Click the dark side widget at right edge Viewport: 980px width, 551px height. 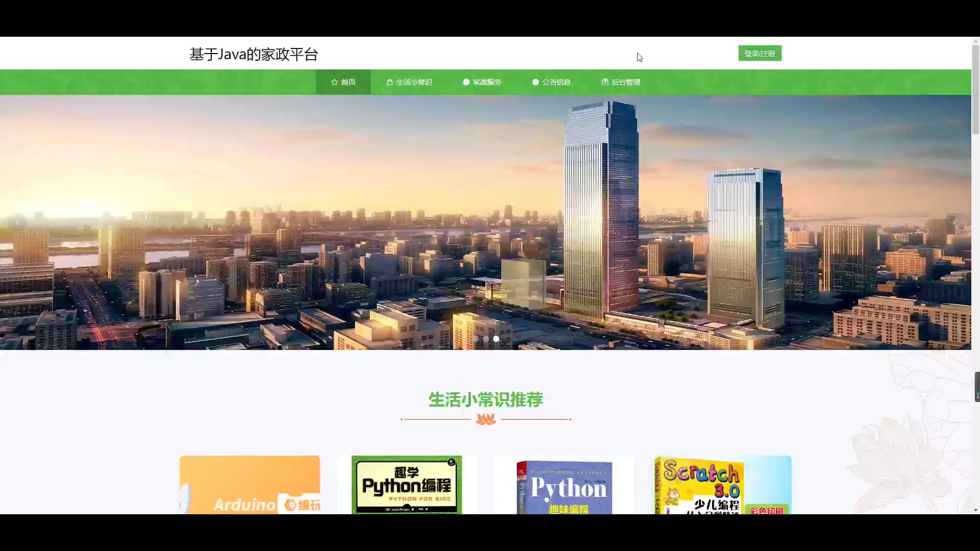coord(977,387)
